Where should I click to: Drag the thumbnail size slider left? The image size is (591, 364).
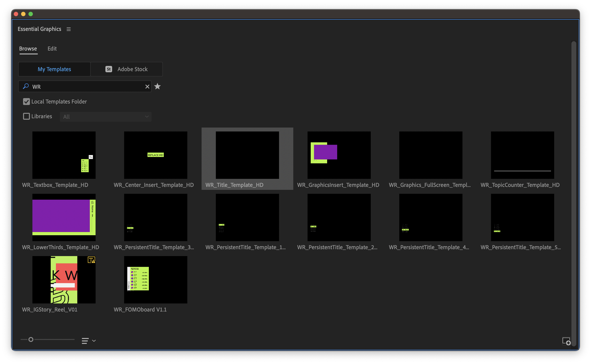(23, 340)
